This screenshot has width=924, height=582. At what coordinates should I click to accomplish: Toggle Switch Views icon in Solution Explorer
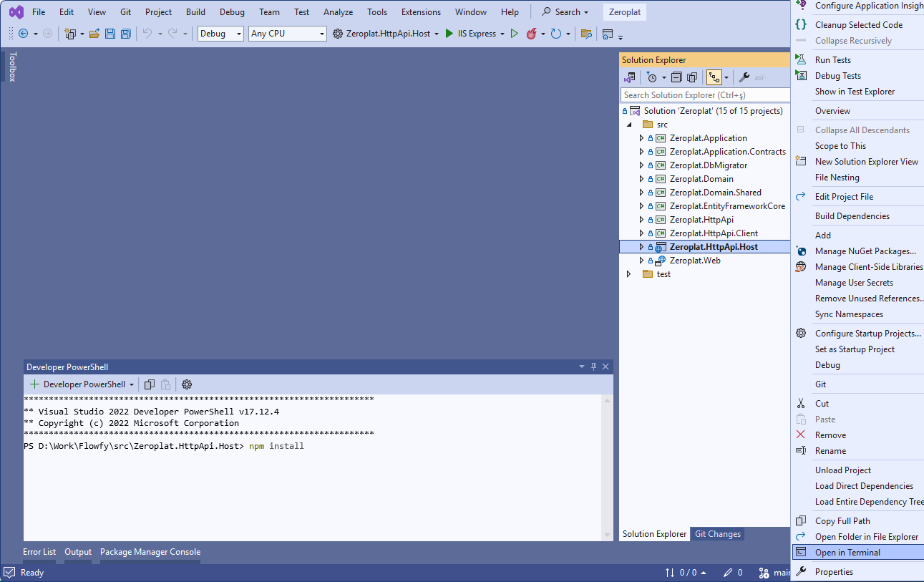tap(630, 77)
